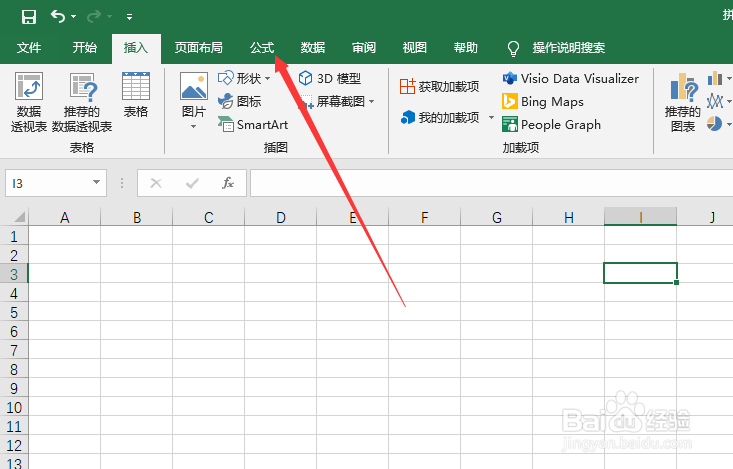Open the 审阅 tab
Viewport: 733px width, 469px height.
364,47
